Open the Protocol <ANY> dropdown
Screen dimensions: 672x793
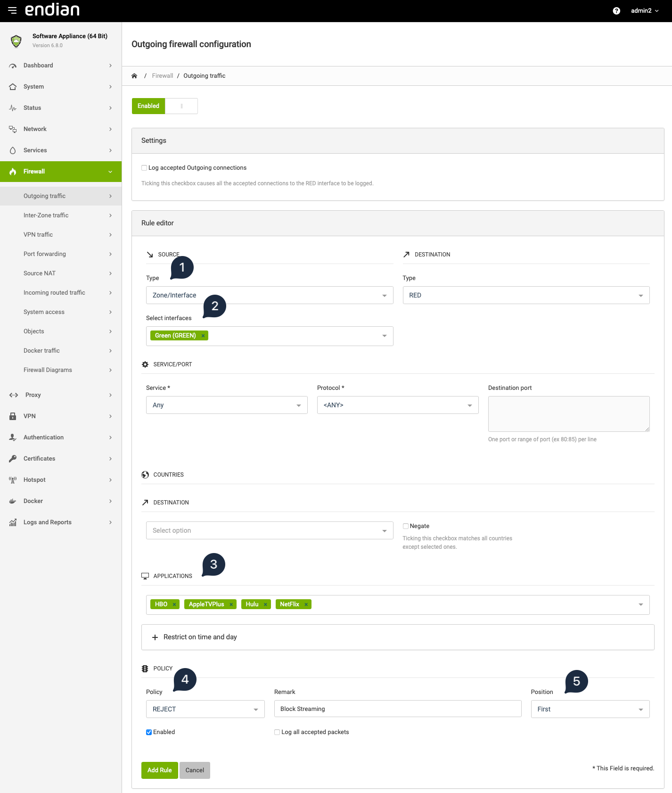[398, 405]
